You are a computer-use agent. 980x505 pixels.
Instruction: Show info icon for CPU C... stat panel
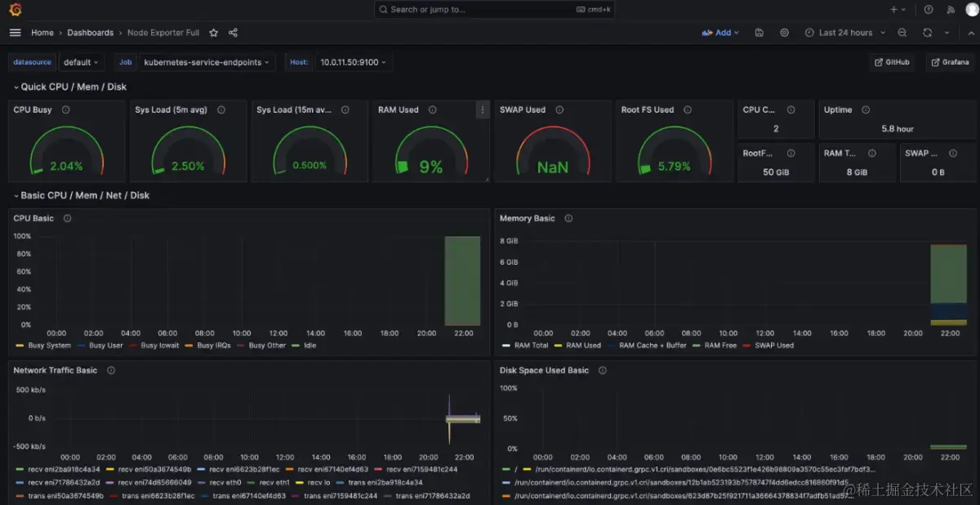(x=791, y=109)
